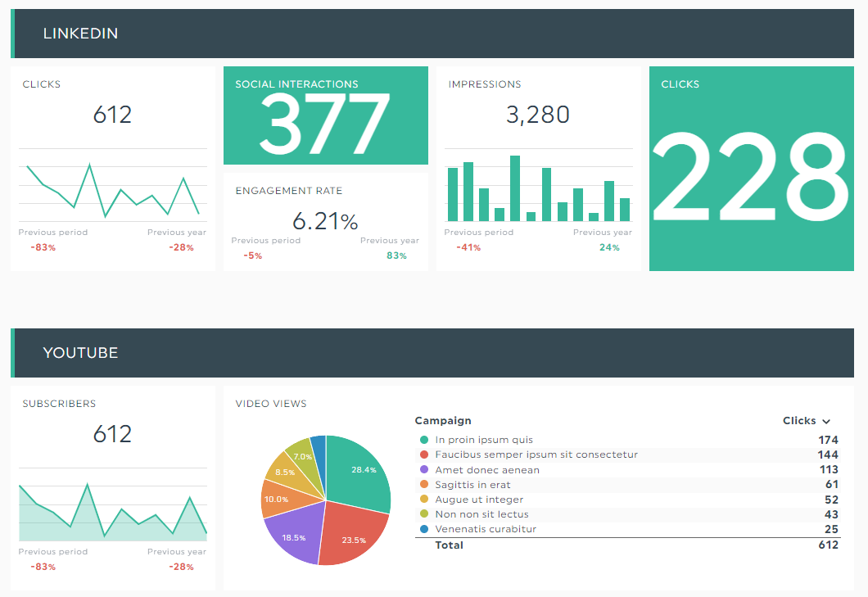868x597 pixels.
Task: Click the Engagement Rate 6.21% value
Action: coord(325,221)
